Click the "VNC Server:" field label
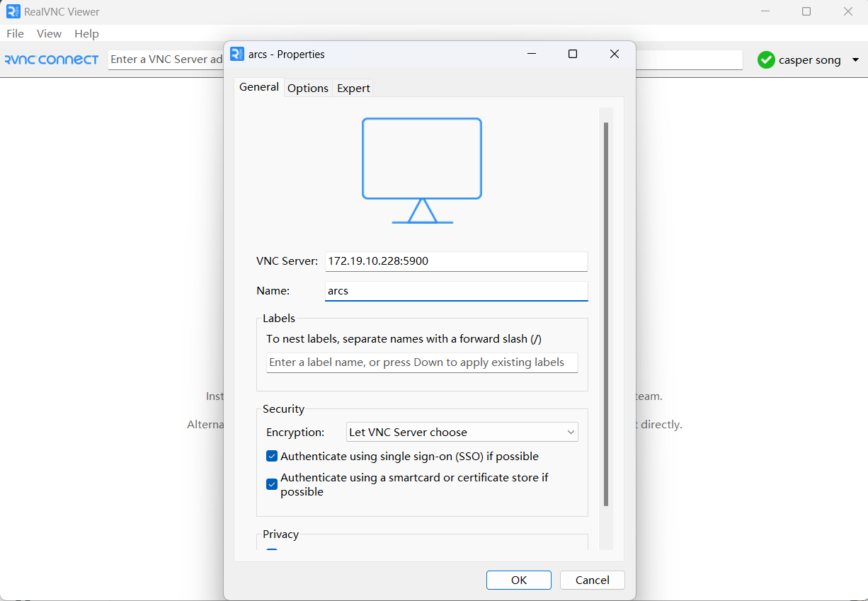 [x=287, y=261]
